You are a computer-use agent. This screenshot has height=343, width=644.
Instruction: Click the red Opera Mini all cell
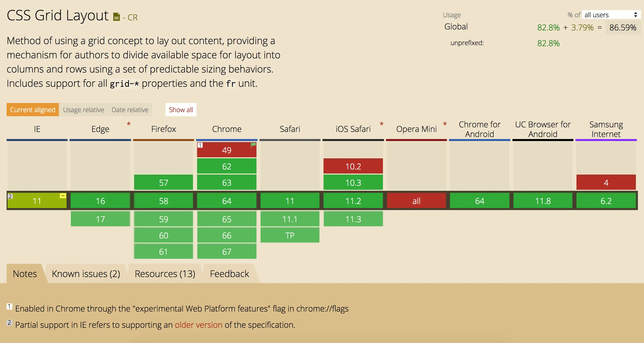[x=416, y=201]
